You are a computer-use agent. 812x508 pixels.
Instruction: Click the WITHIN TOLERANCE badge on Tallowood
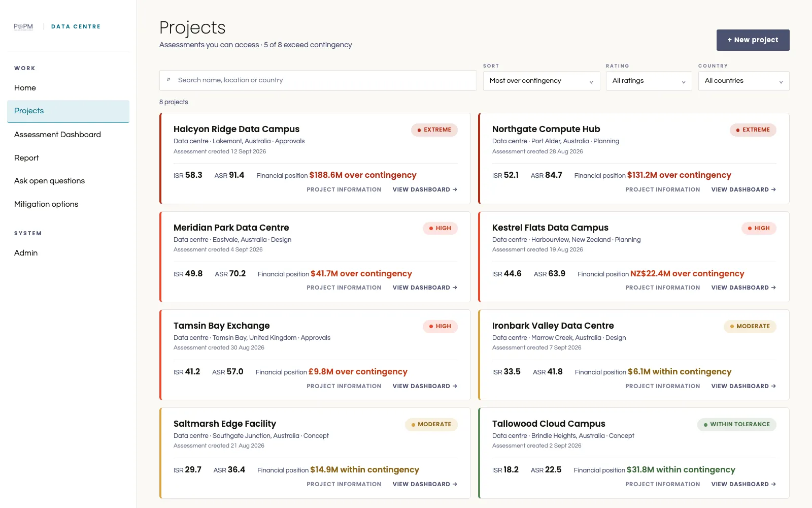coord(736,425)
